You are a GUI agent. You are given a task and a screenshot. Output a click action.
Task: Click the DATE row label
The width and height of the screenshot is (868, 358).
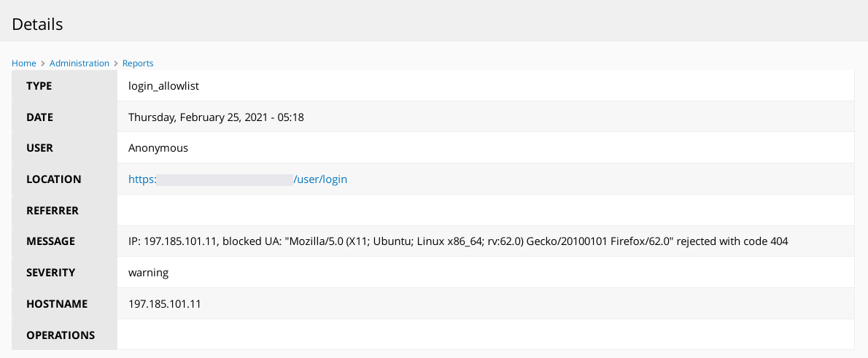pos(40,117)
